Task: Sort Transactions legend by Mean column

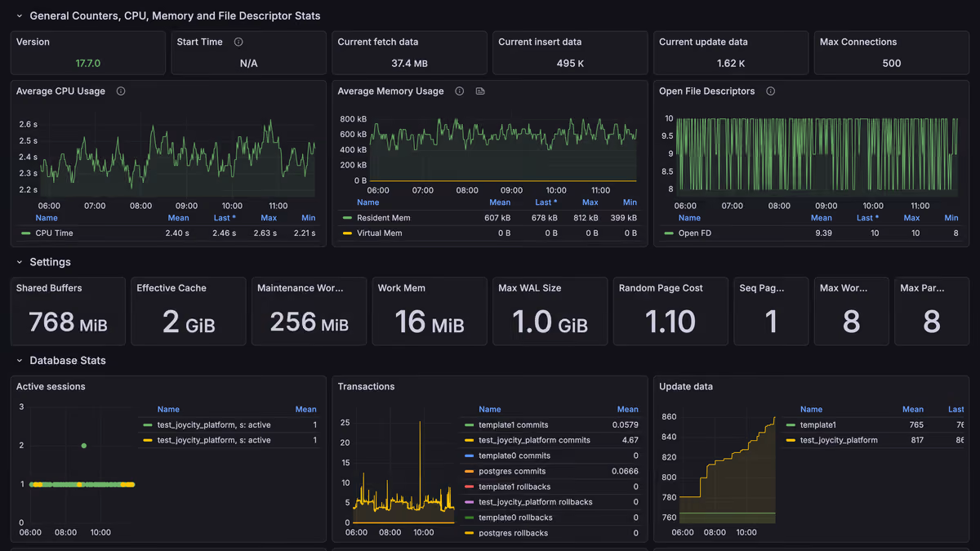Action: click(628, 410)
